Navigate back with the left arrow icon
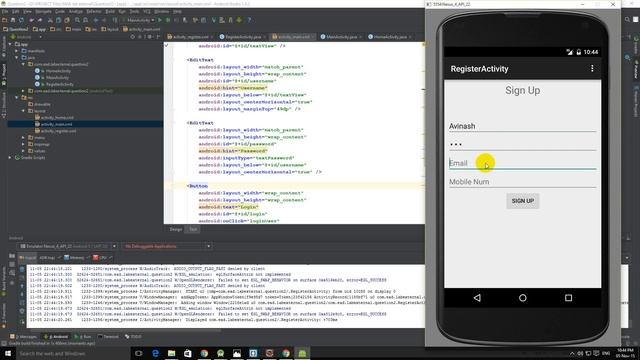Viewport: 640px width, 360px height. (x=96, y=20)
